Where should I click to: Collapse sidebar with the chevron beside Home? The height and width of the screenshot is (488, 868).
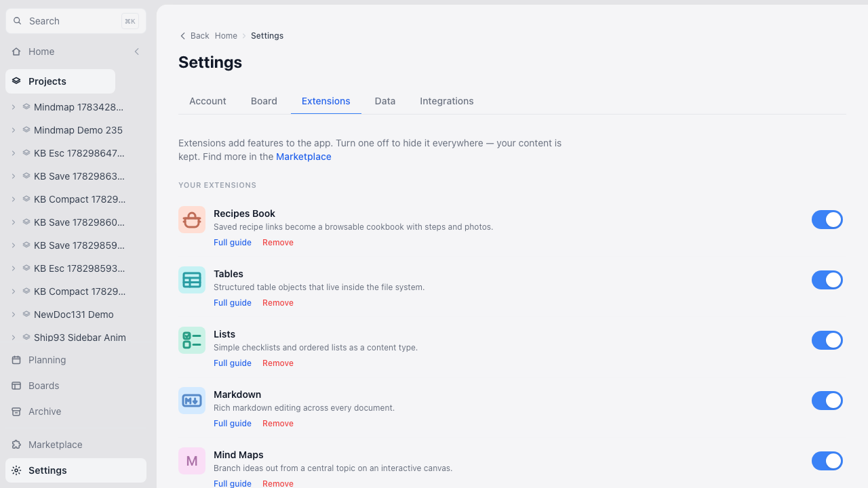click(136, 52)
